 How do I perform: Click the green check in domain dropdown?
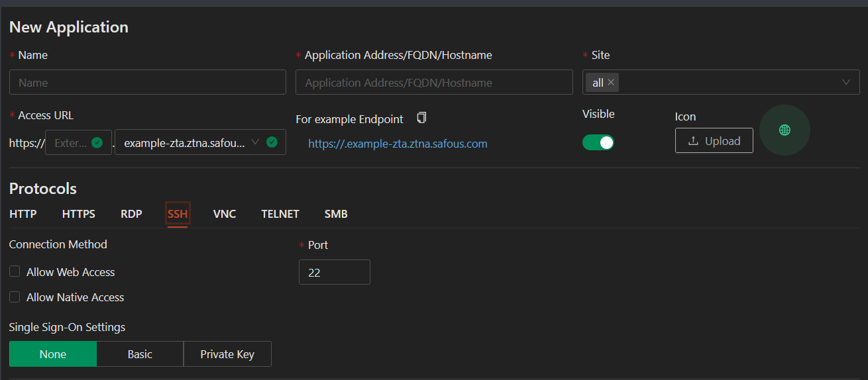(x=272, y=142)
